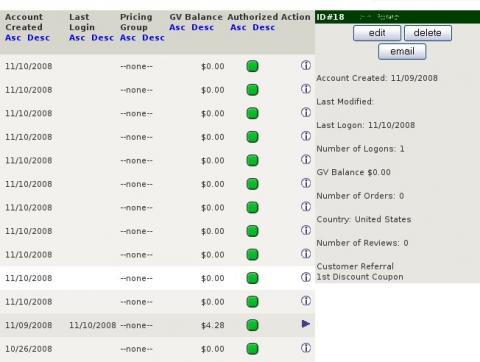The width and height of the screenshot is (480, 362).
Task: Click the 'GV Balance' column header
Action: [x=196, y=17]
